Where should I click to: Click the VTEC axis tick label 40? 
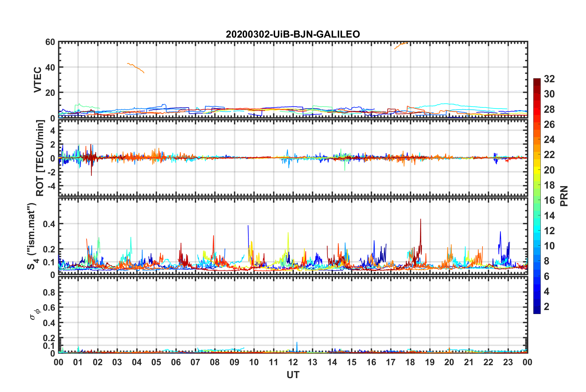(50, 67)
